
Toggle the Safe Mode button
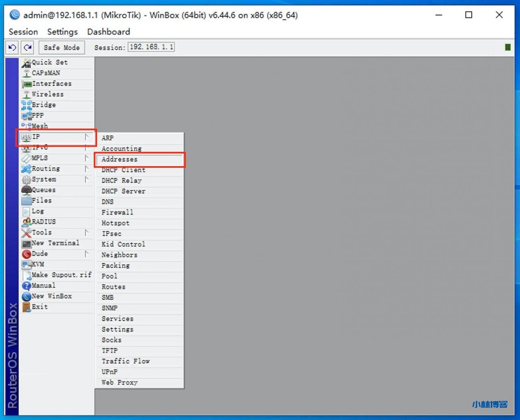[62, 48]
